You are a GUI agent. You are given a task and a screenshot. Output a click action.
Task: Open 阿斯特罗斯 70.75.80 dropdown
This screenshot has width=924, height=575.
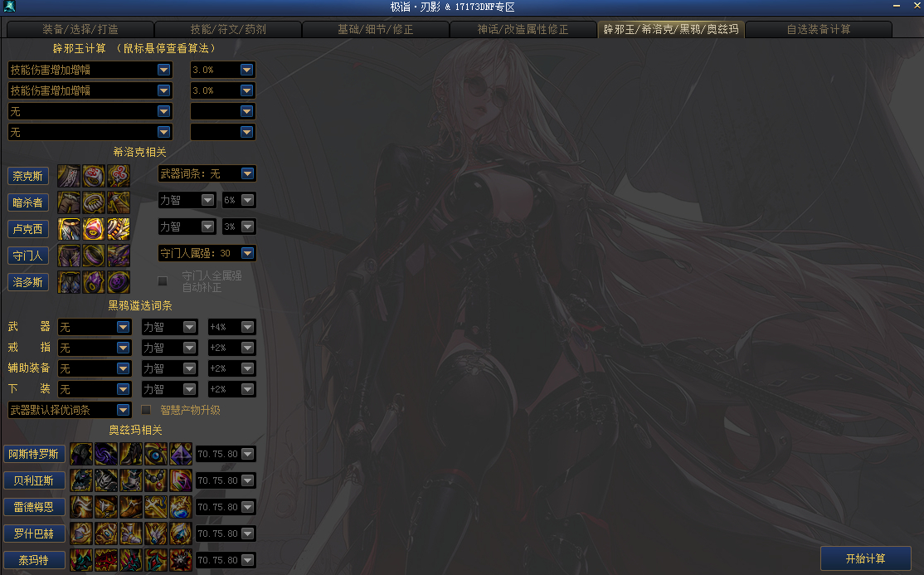click(226, 454)
